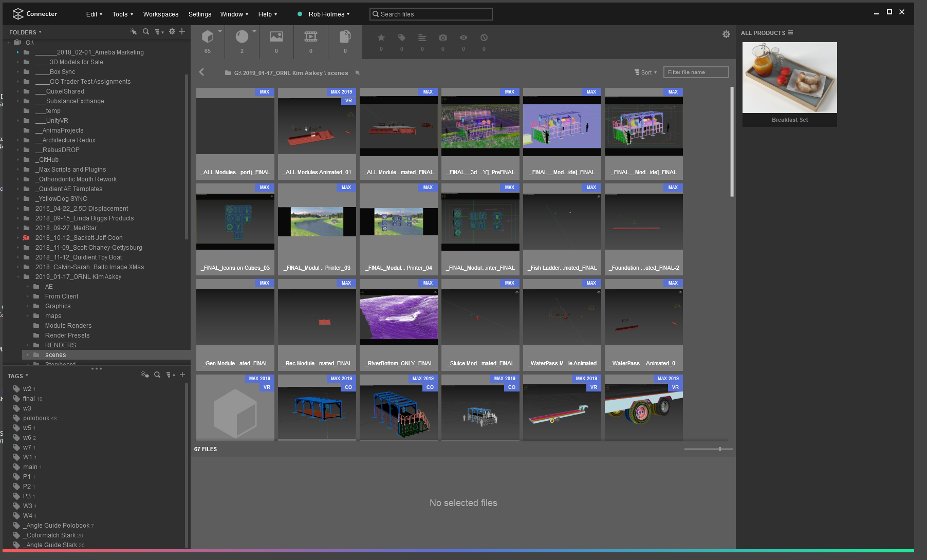Open Folders panel list view dropdown

[159, 32]
